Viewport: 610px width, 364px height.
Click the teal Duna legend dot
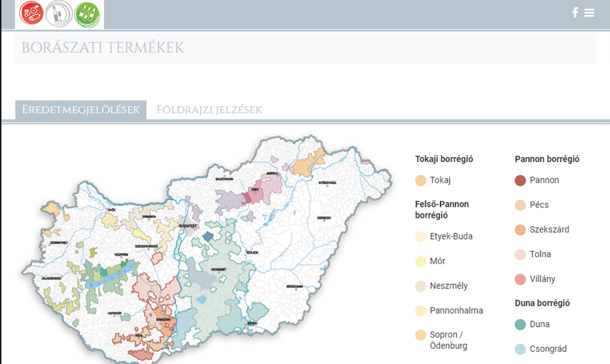(520, 324)
